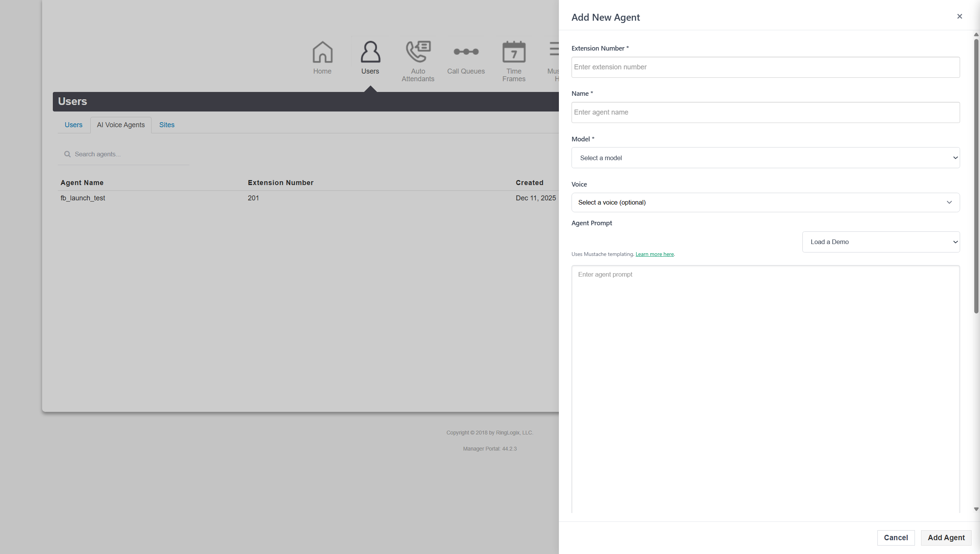Follow the Learn more here link
The width and height of the screenshot is (980, 554).
pos(654,254)
